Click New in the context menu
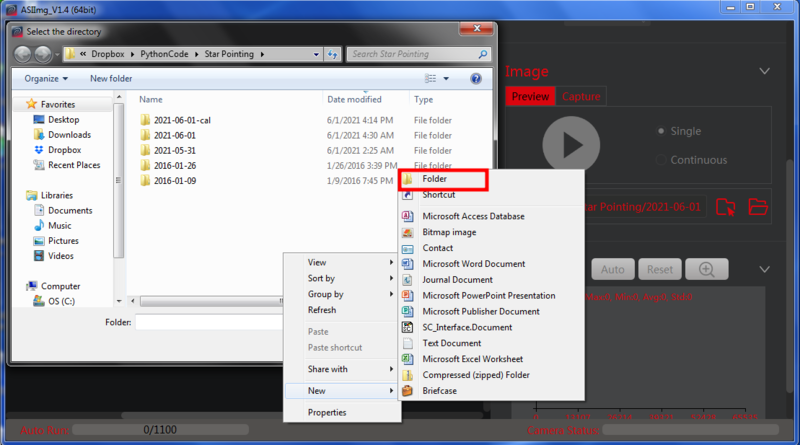800x445 pixels. (x=342, y=390)
